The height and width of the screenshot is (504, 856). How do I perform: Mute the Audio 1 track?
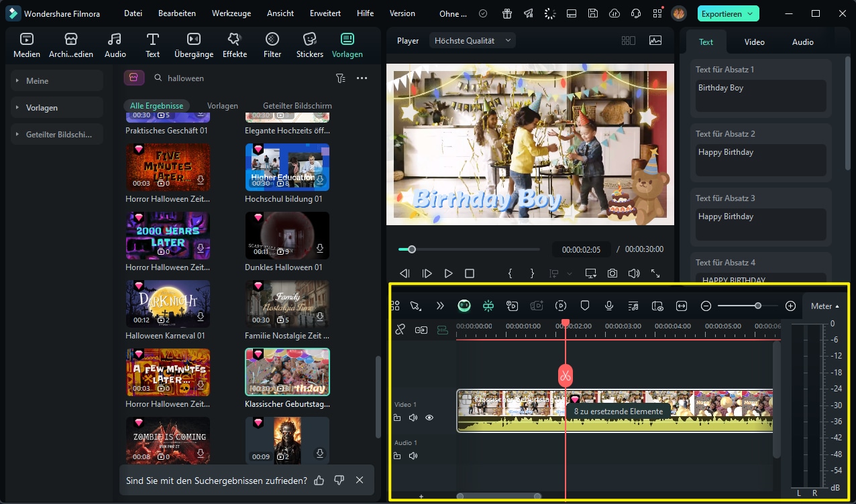413,456
